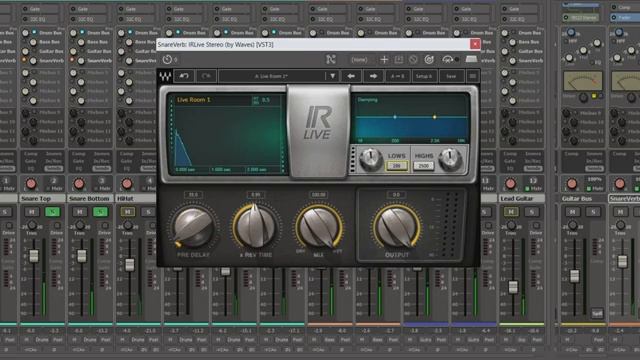Click the IR Live center logo plate
Image resolution: width=640 pixels, height=360 pixels.
tap(318, 131)
